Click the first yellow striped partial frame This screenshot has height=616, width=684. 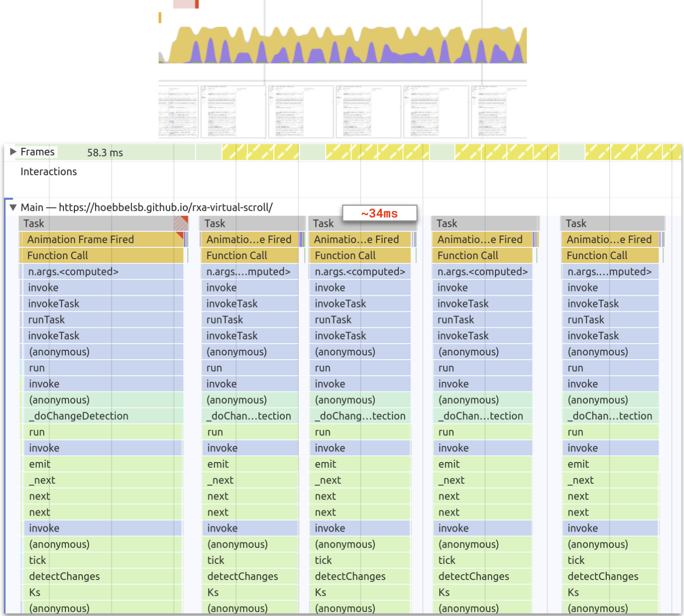point(234,152)
